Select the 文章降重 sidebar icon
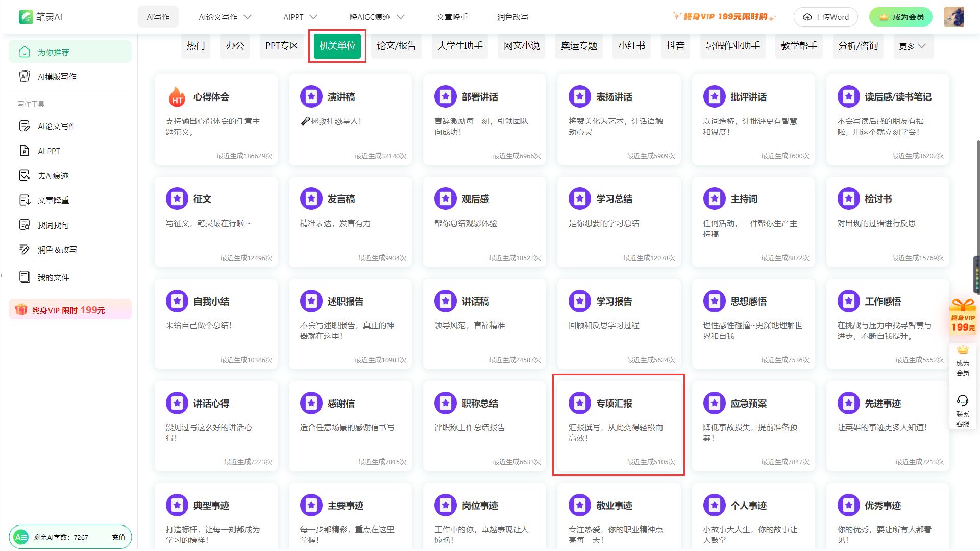 (x=24, y=200)
